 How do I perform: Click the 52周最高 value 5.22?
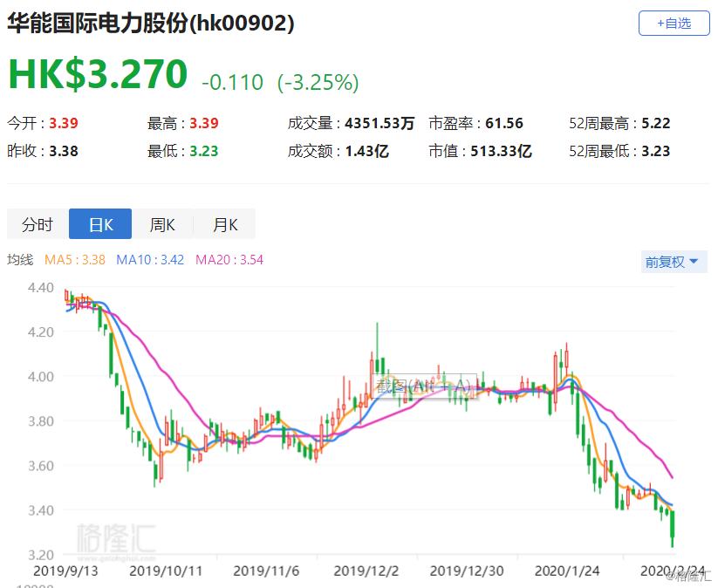tap(656, 123)
